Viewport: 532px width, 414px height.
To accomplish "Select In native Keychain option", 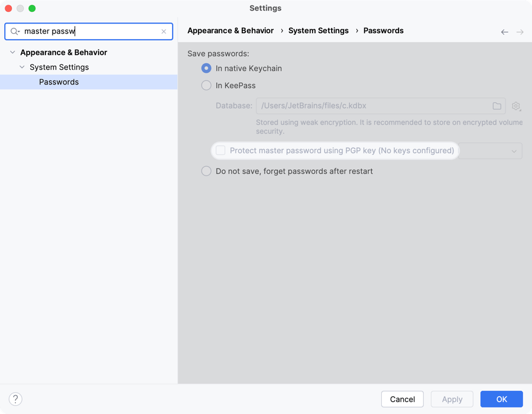I will point(206,69).
